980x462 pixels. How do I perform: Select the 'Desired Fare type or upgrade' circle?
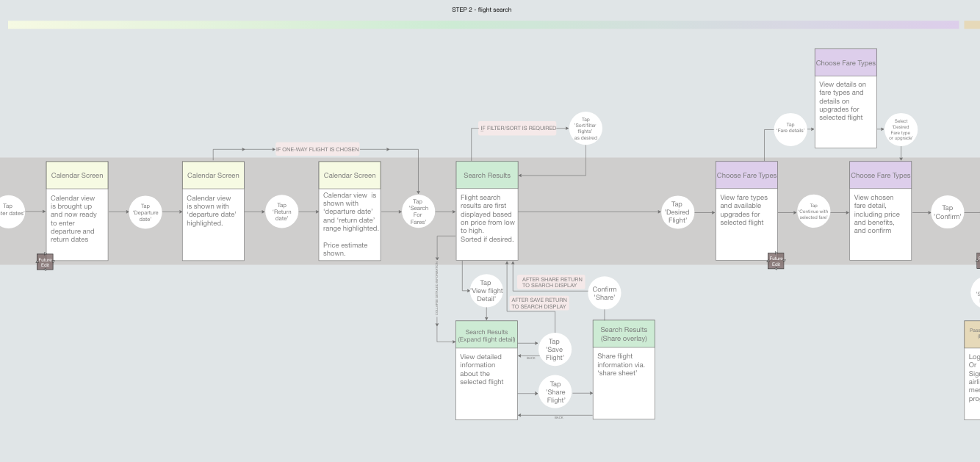[x=901, y=130]
